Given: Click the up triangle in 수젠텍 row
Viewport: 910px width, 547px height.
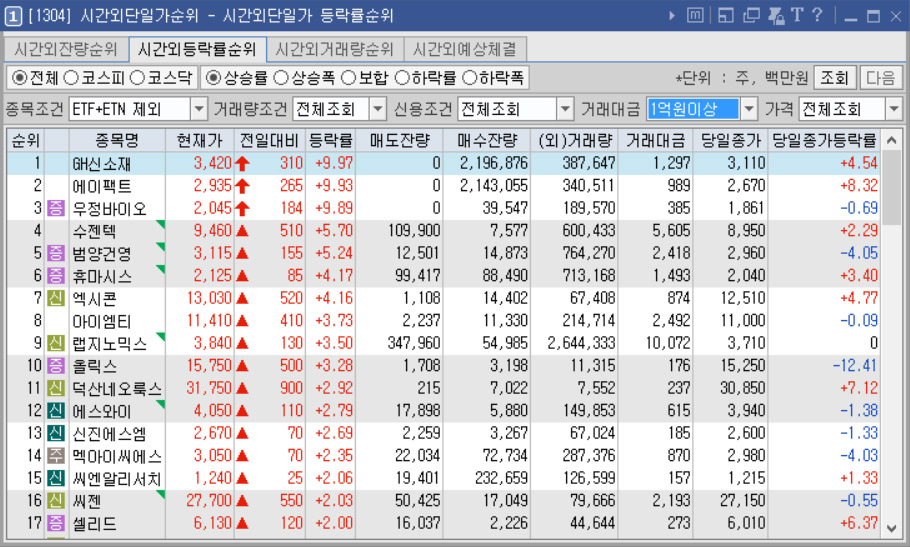Looking at the screenshot, I should (x=243, y=231).
